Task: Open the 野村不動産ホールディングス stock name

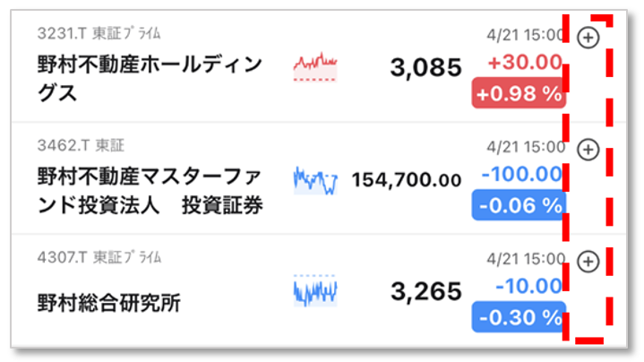Action: click(150, 79)
